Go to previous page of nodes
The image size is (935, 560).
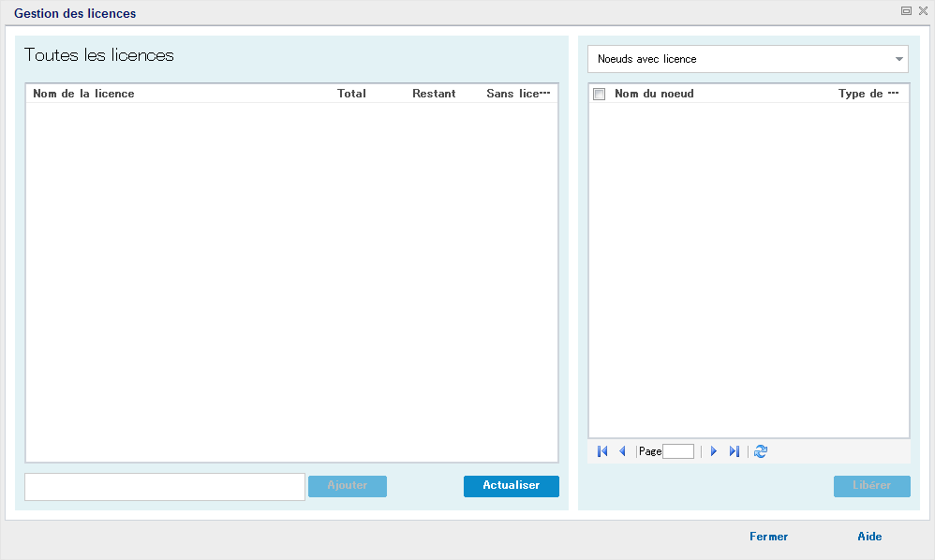pos(622,451)
